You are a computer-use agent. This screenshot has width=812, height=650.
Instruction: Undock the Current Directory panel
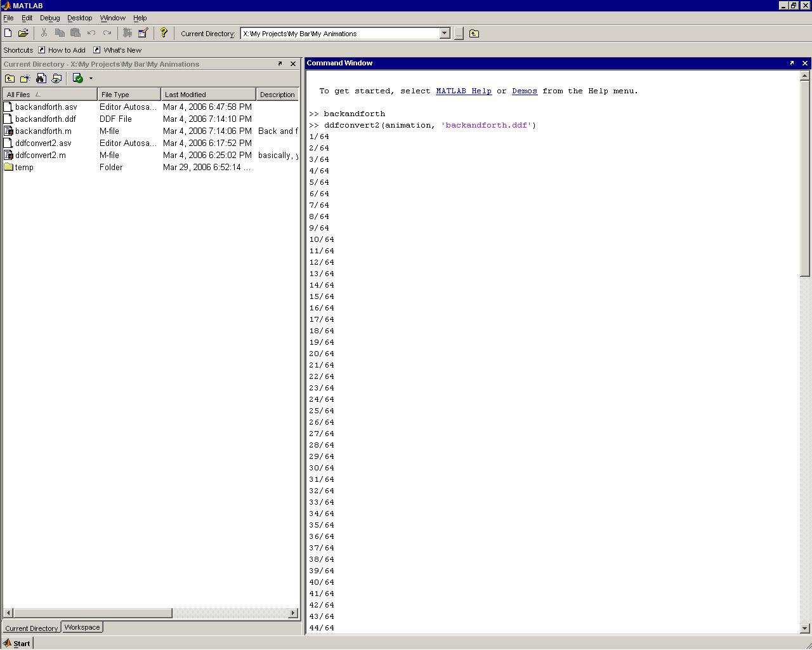click(280, 63)
